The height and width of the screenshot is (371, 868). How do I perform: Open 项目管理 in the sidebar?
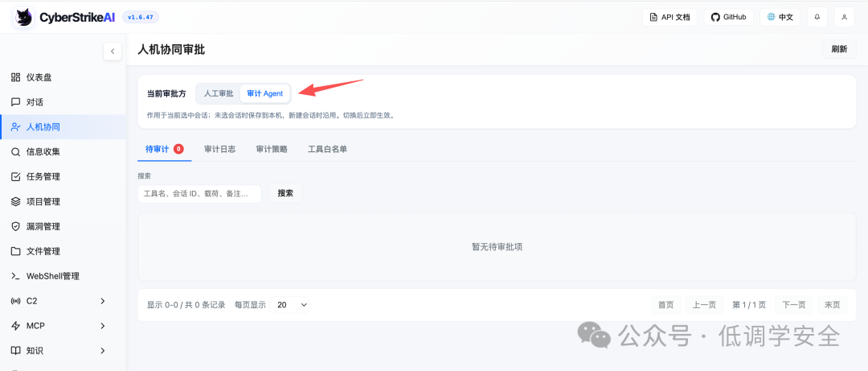tap(63, 201)
